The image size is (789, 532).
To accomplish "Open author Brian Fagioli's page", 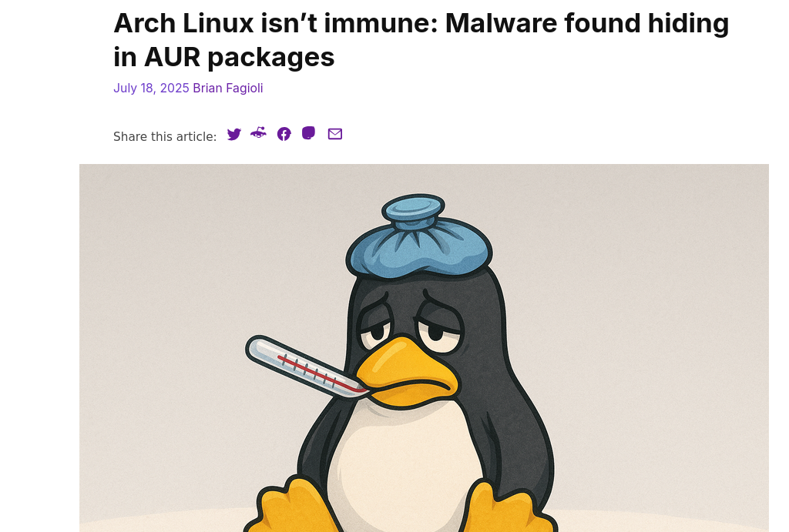I will click(x=228, y=88).
